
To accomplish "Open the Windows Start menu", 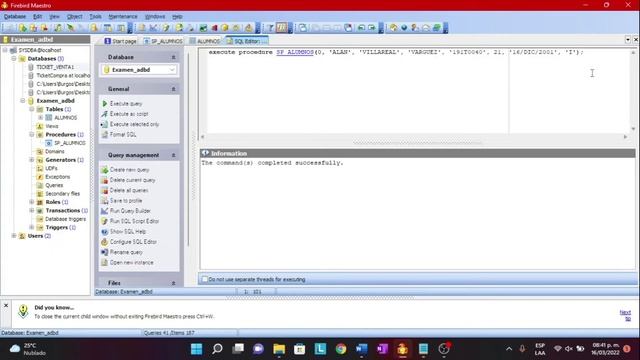I will 196,349.
